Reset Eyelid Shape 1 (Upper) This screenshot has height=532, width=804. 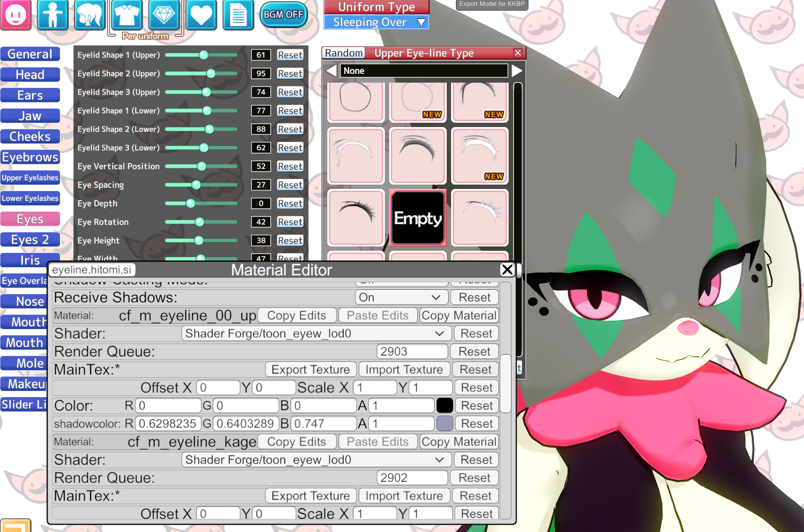290,55
